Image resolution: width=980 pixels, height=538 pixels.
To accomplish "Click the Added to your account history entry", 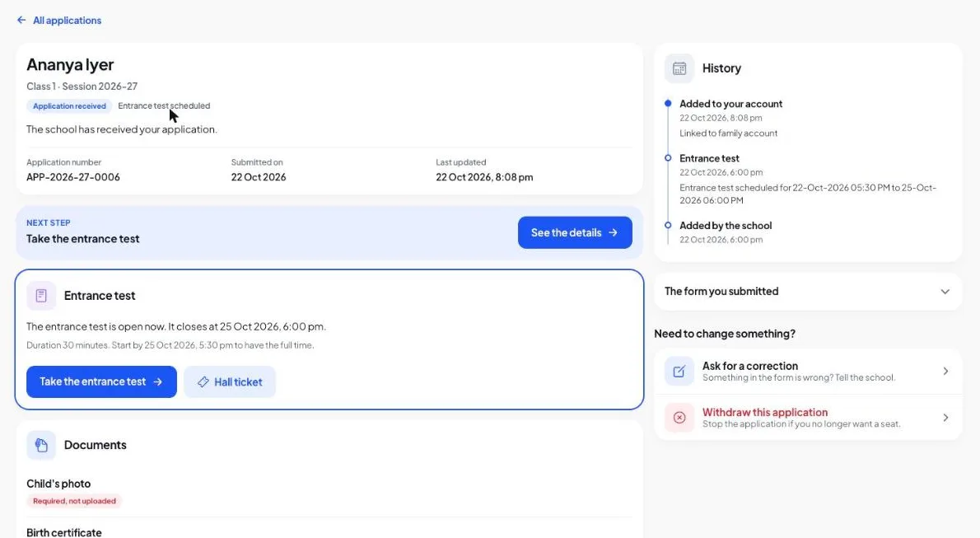I will click(x=730, y=104).
